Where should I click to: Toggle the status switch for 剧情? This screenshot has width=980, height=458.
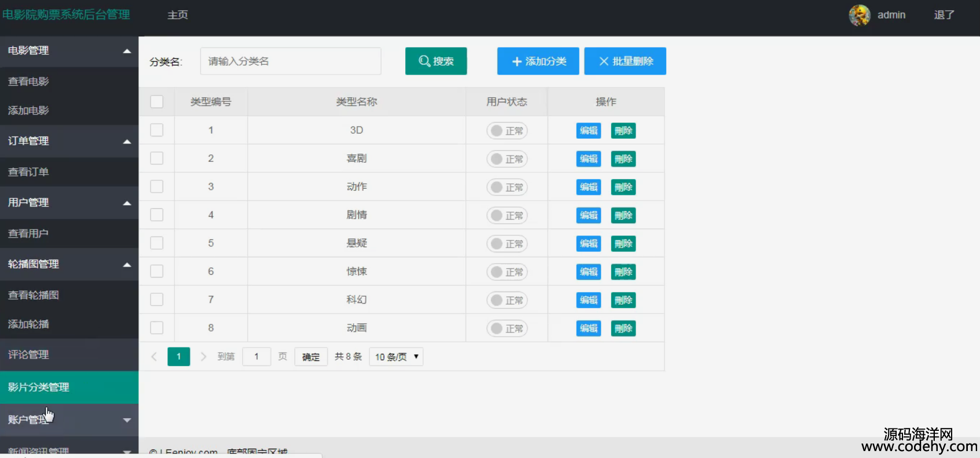[507, 216]
